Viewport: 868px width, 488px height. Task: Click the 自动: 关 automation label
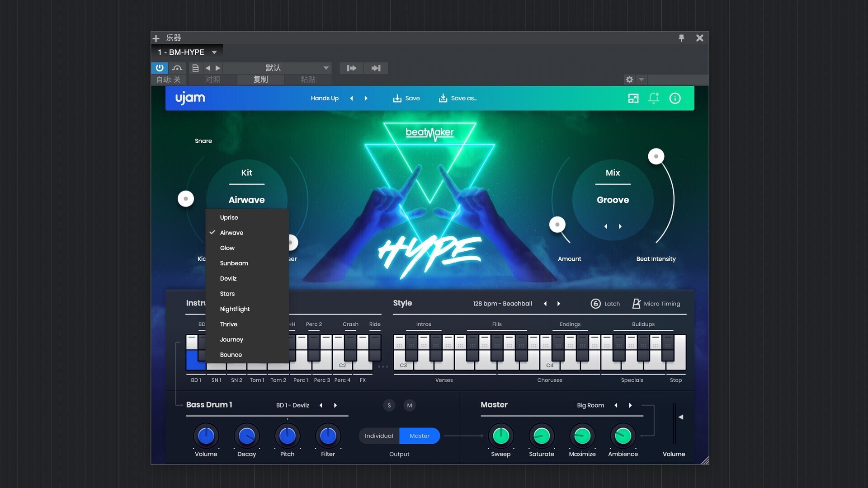pyautogui.click(x=168, y=80)
